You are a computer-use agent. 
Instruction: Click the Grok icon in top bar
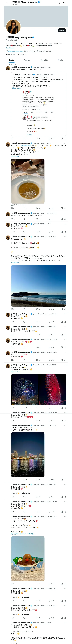coord(60,3)
